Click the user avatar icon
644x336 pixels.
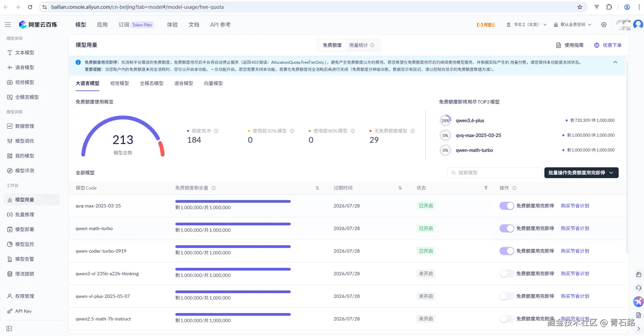638,25
